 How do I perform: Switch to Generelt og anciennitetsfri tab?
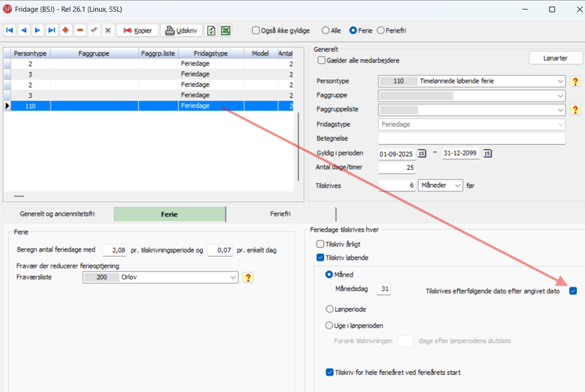[x=57, y=214]
